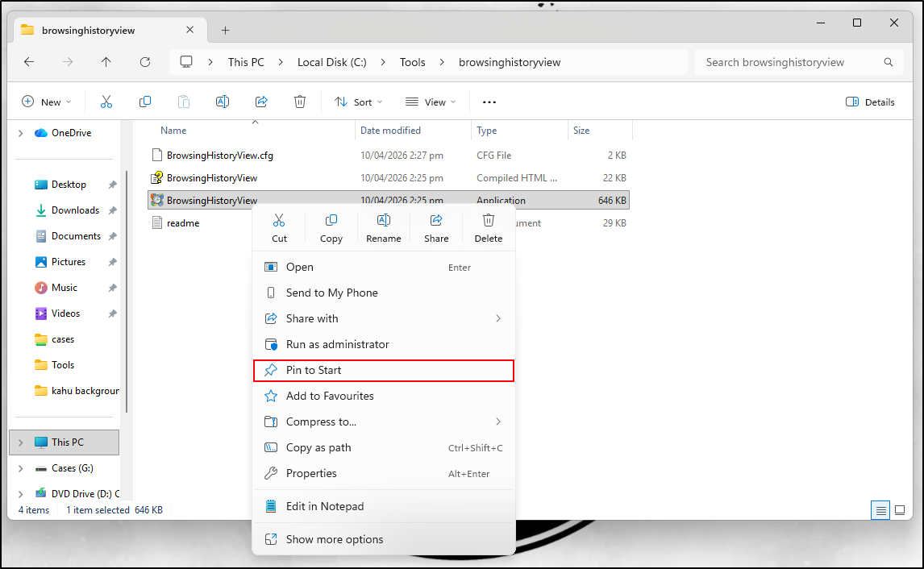Click Local Disk (C:) breadcrumb
Screen dimensions: 924x569
click(331, 62)
